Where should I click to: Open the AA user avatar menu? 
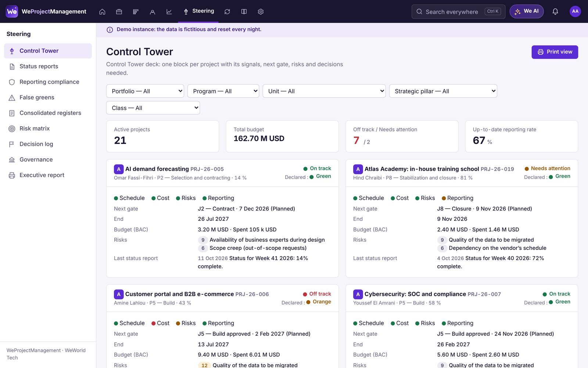pos(575,11)
